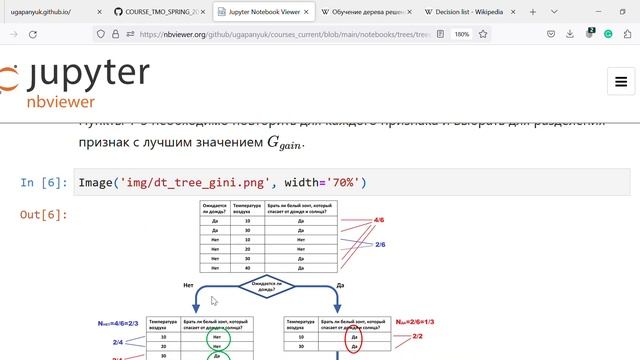Focus the nbviewer.org URL address field

pos(285,34)
